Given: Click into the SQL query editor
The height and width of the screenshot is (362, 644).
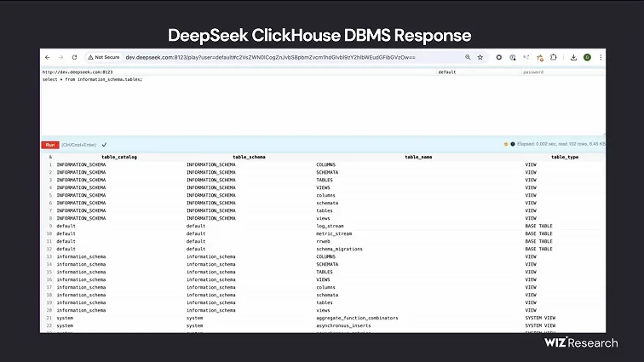Looking at the screenshot, I should [x=324, y=106].
